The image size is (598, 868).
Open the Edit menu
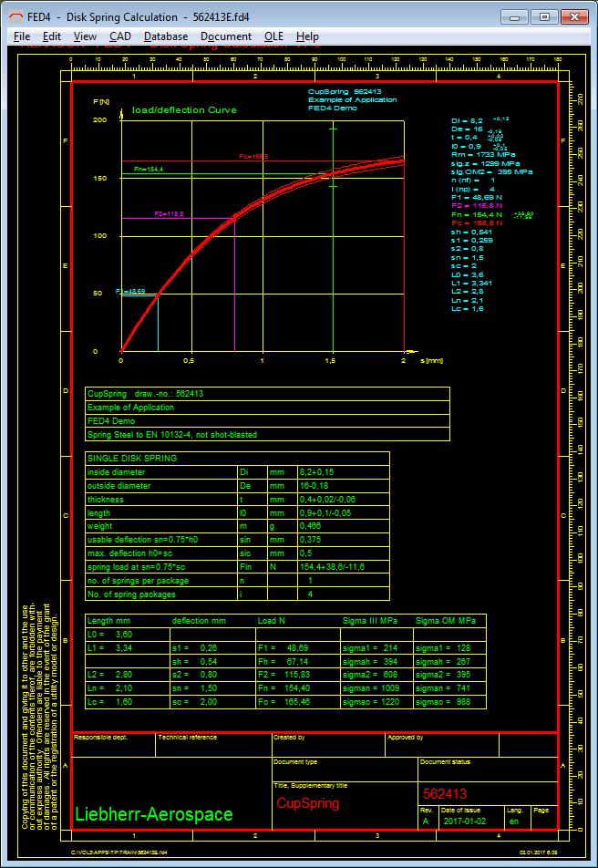tap(51, 36)
